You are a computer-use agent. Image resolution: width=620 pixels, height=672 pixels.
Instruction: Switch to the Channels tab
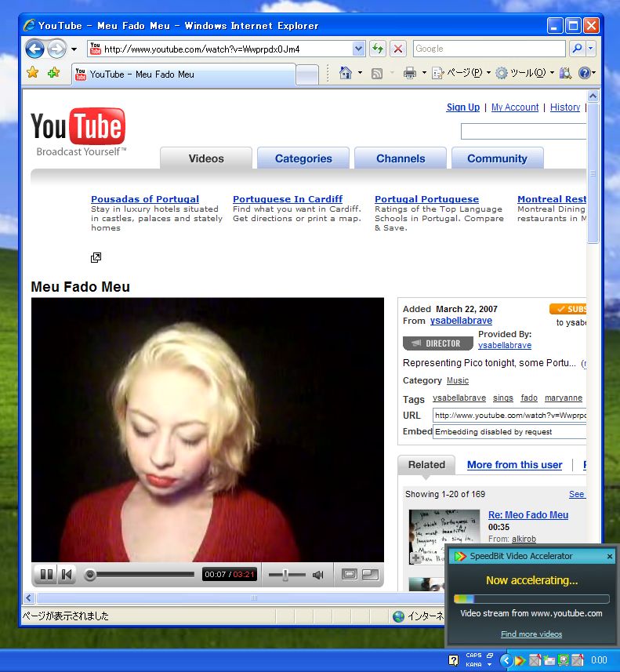[x=401, y=158]
